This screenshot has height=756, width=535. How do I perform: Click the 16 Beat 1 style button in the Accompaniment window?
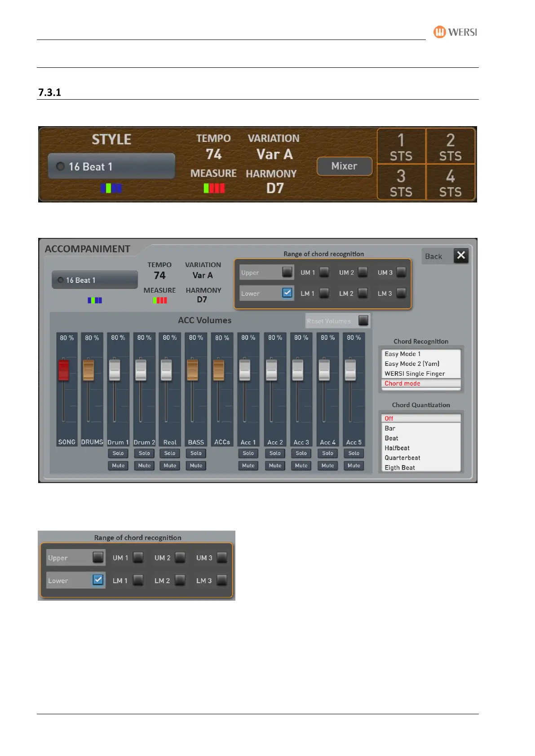pyautogui.click(x=95, y=280)
